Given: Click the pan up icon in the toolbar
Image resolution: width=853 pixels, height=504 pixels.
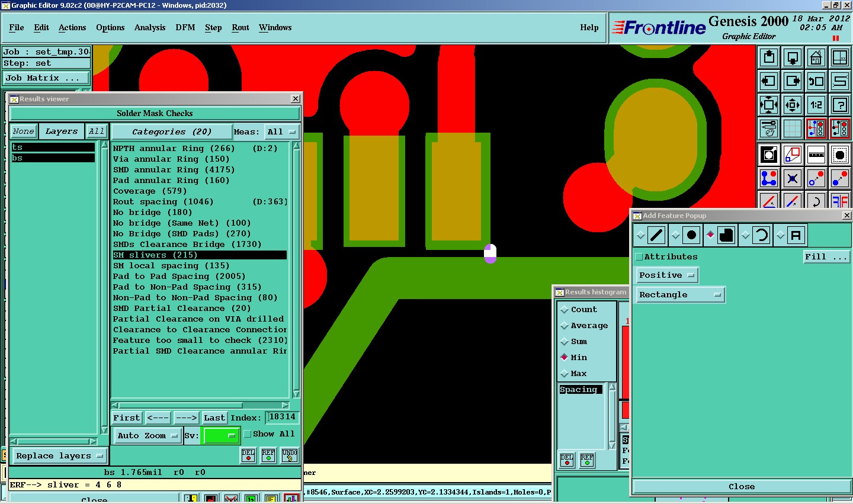Looking at the screenshot, I should click(x=769, y=57).
